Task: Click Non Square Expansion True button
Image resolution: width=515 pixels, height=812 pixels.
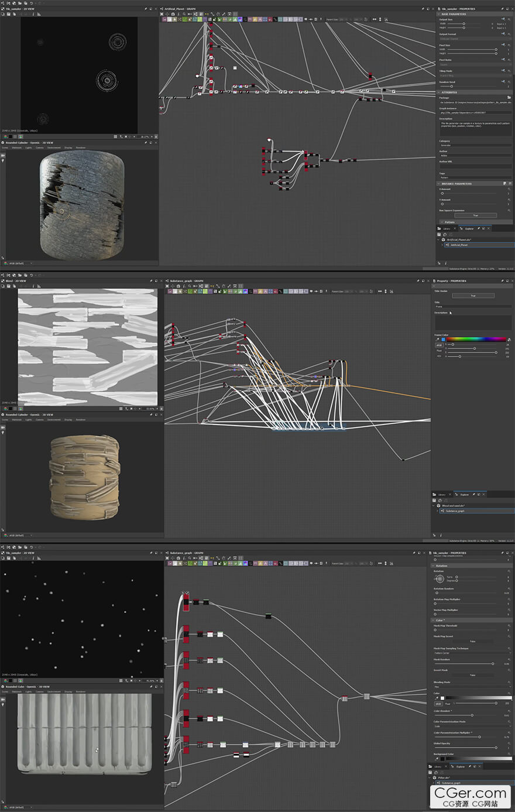Action: point(475,215)
